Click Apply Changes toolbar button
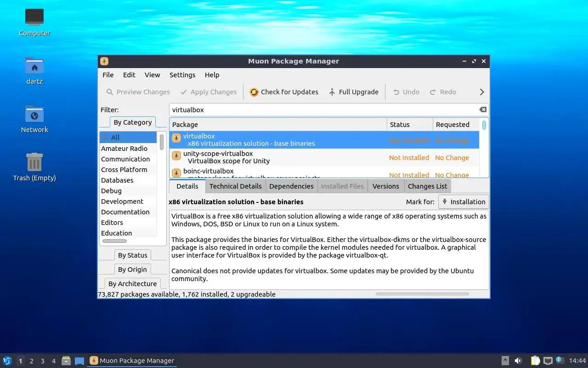This screenshot has height=368, width=588. click(x=209, y=92)
